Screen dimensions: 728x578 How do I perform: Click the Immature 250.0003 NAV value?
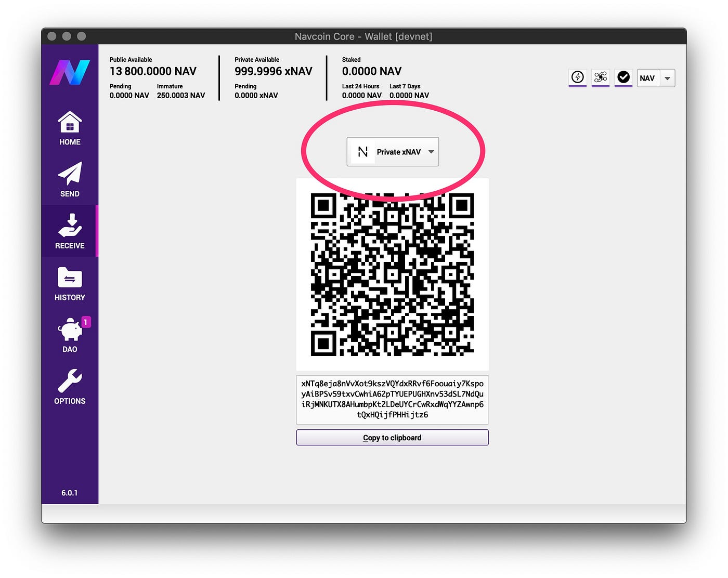coord(181,96)
